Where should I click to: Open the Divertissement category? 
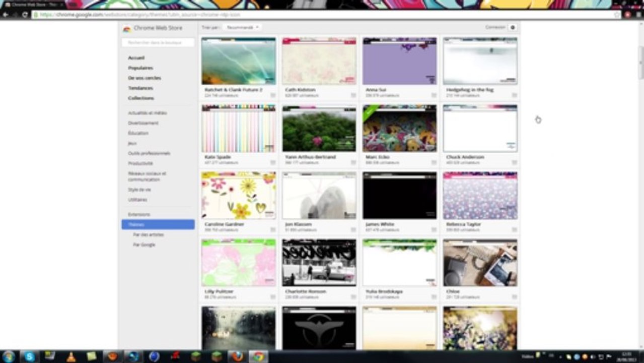(x=143, y=123)
